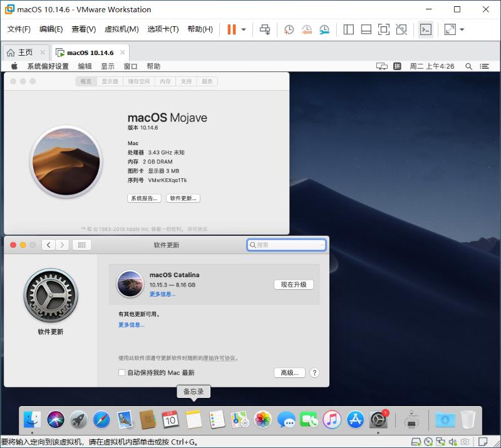Click the sound status icon in status bar
This screenshot has width=501, height=448.
[x=453, y=442]
